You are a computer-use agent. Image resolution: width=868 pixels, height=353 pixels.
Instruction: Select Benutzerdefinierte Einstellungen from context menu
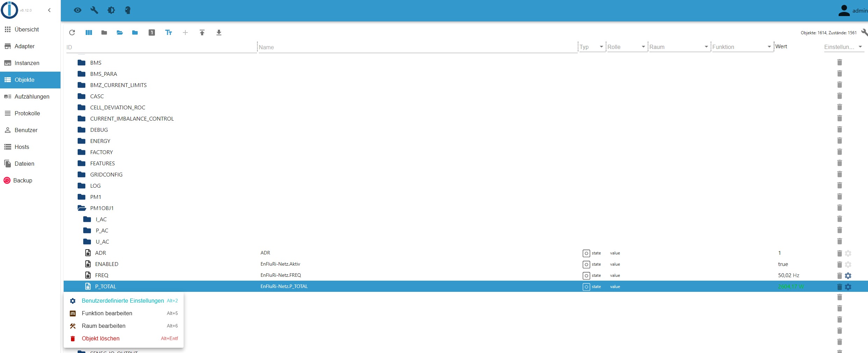[x=122, y=301]
